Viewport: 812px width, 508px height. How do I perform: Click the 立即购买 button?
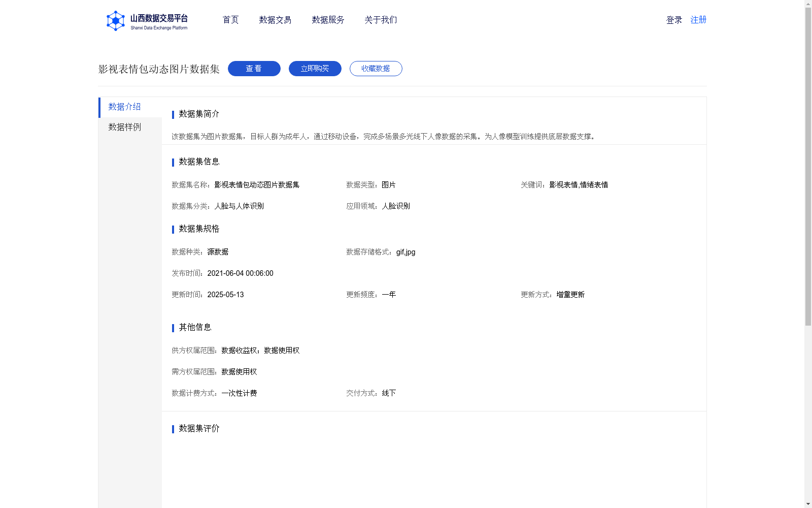tap(315, 69)
